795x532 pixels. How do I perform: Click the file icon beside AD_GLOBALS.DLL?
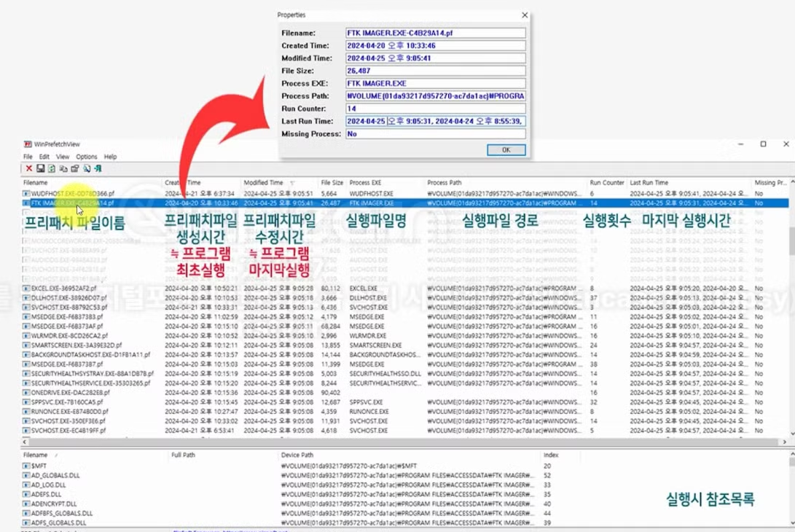tap(26, 476)
